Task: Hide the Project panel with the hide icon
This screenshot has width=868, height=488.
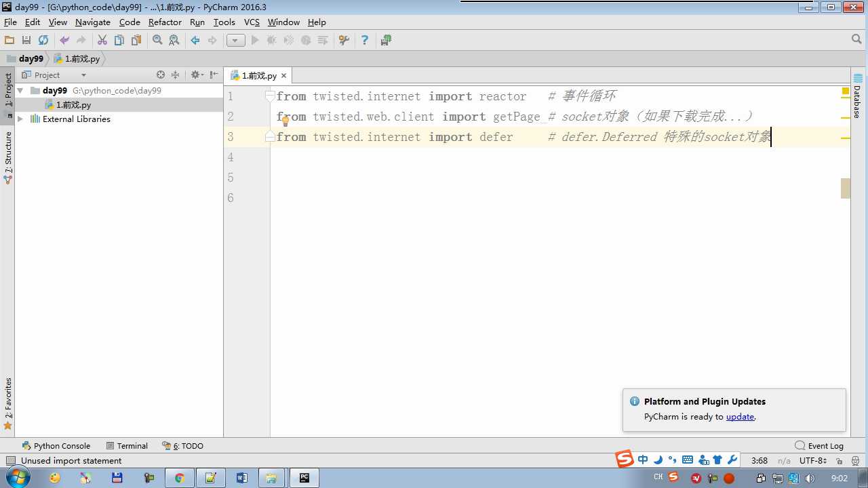Action: [x=214, y=75]
